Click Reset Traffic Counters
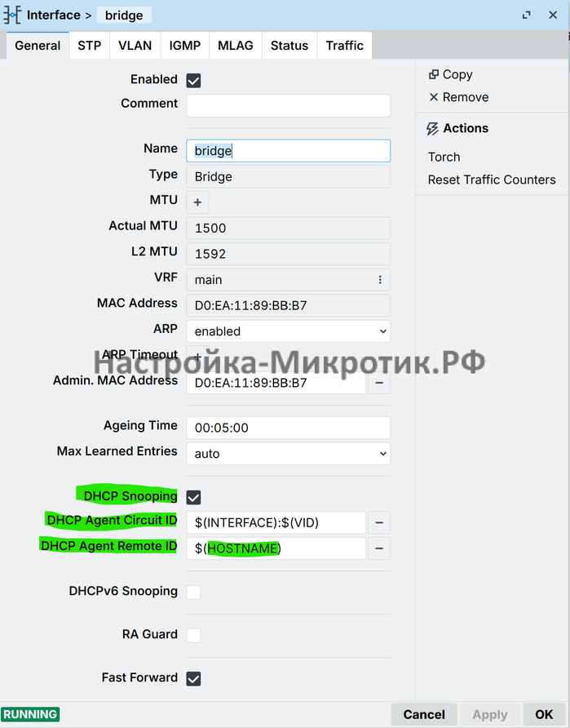This screenshot has width=570, height=728. coord(492,180)
